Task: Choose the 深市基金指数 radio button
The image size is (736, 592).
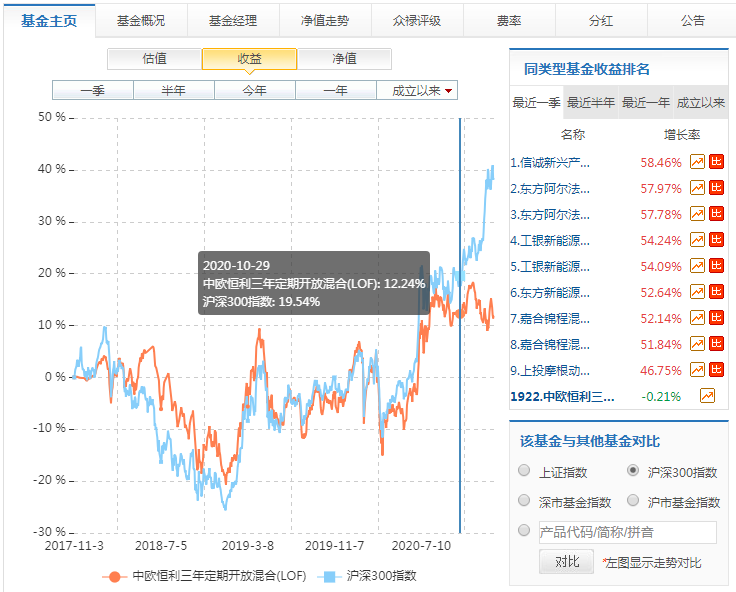Action: 525,501
